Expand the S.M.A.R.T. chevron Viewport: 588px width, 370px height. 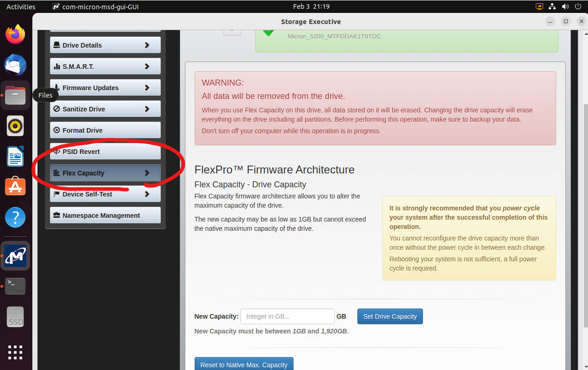147,67
